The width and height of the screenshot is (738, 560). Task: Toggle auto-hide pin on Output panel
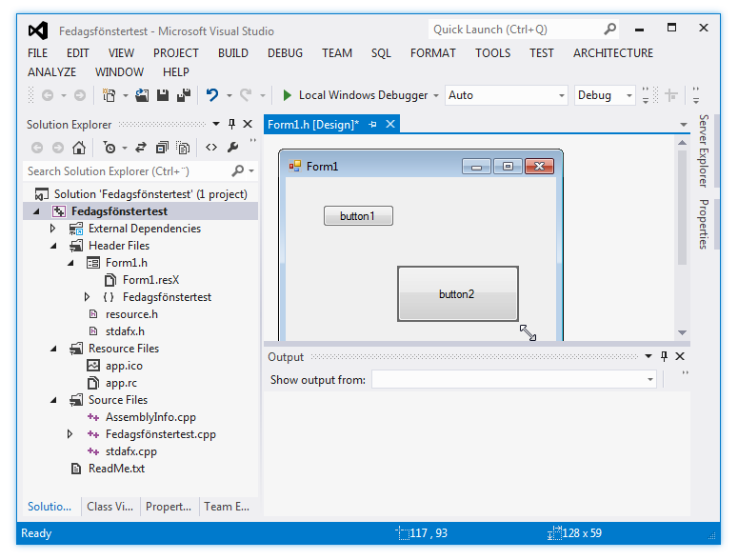664,356
